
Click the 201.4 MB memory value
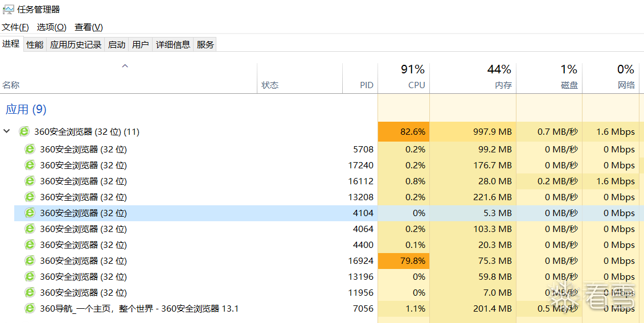491,308
